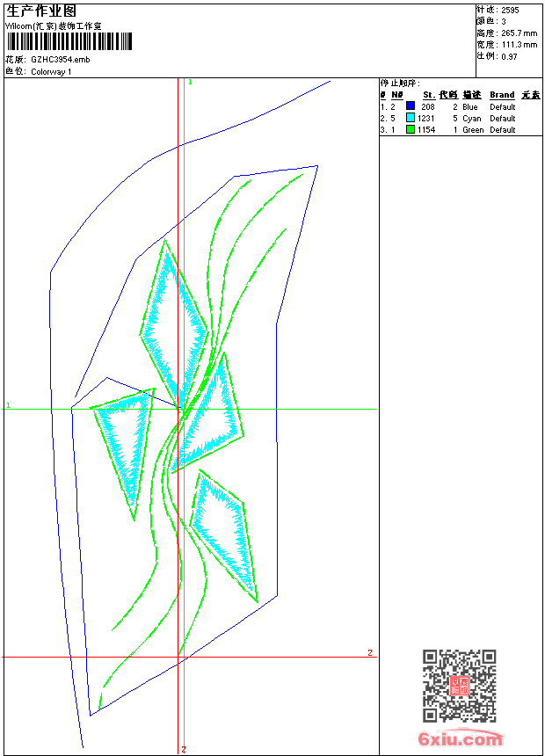This screenshot has width=545, height=756.
Task: Click the stitch count '1154' in Green row
Action: point(425,130)
